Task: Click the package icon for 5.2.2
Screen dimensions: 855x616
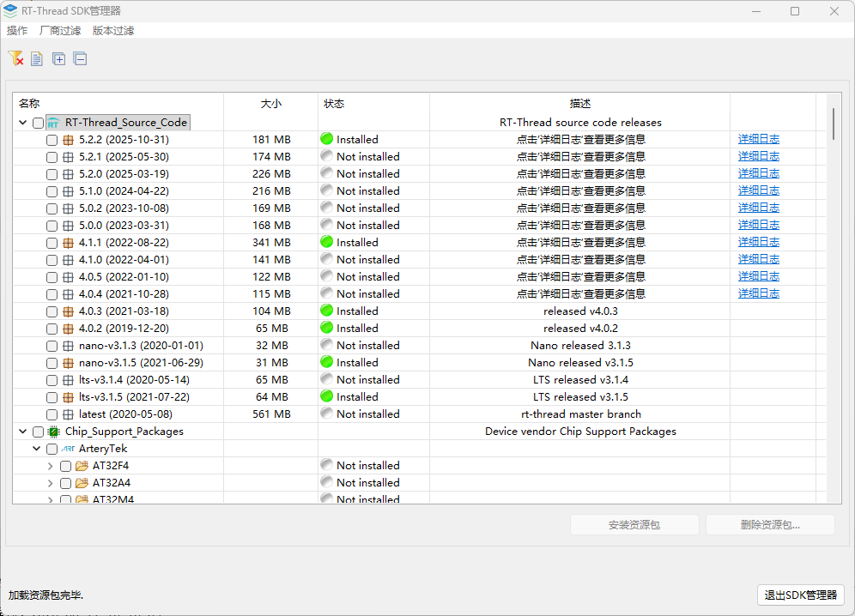Action: pyautogui.click(x=68, y=140)
